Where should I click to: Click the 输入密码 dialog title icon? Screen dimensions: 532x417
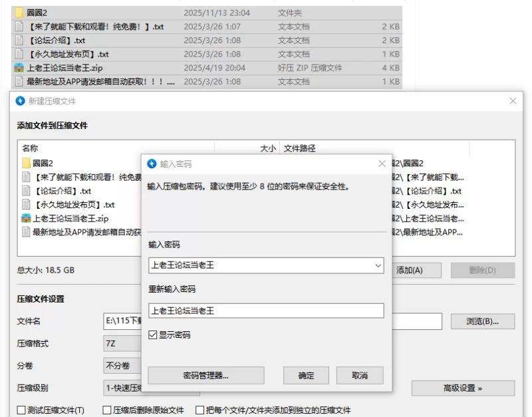152,164
